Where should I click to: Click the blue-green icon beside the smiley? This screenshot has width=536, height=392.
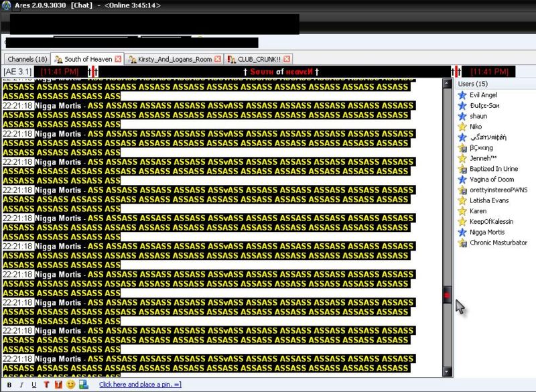(x=83, y=385)
